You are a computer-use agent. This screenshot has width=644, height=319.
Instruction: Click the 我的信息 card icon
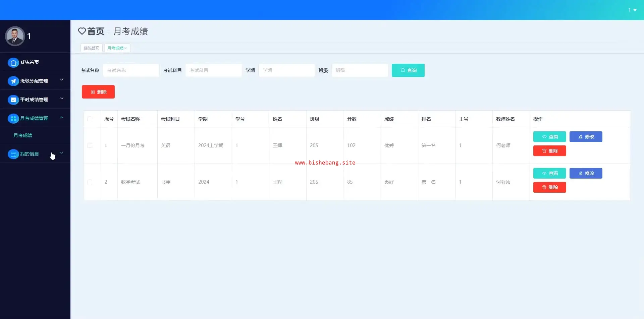(13, 154)
